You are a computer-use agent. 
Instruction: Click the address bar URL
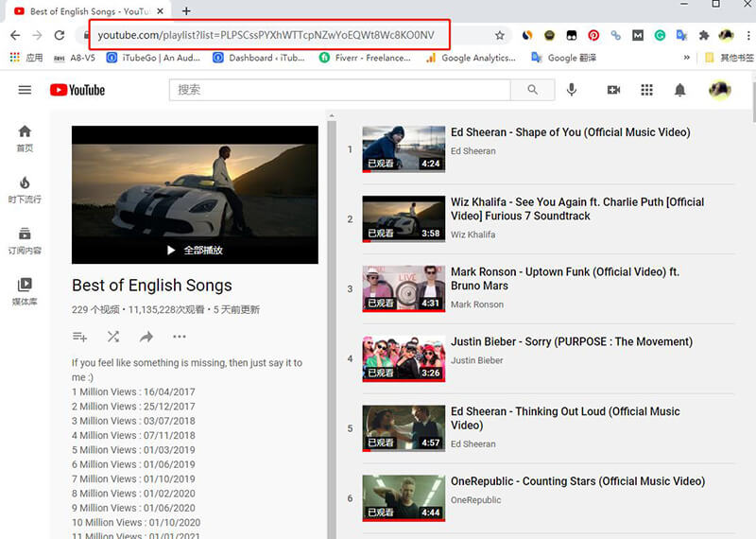pos(266,35)
